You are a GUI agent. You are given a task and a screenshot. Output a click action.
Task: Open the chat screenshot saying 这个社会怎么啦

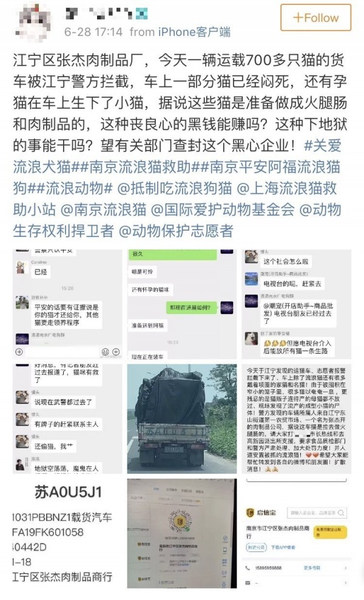pos(296,304)
